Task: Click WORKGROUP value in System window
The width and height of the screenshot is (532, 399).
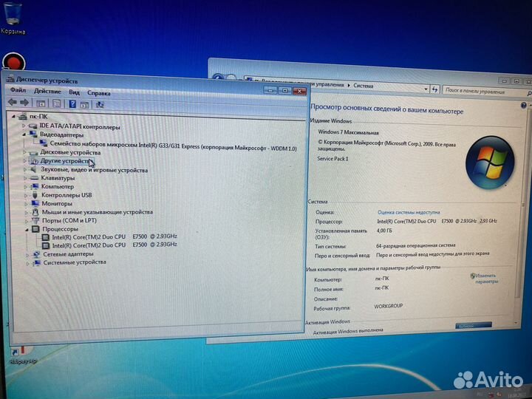Action: 389,306
